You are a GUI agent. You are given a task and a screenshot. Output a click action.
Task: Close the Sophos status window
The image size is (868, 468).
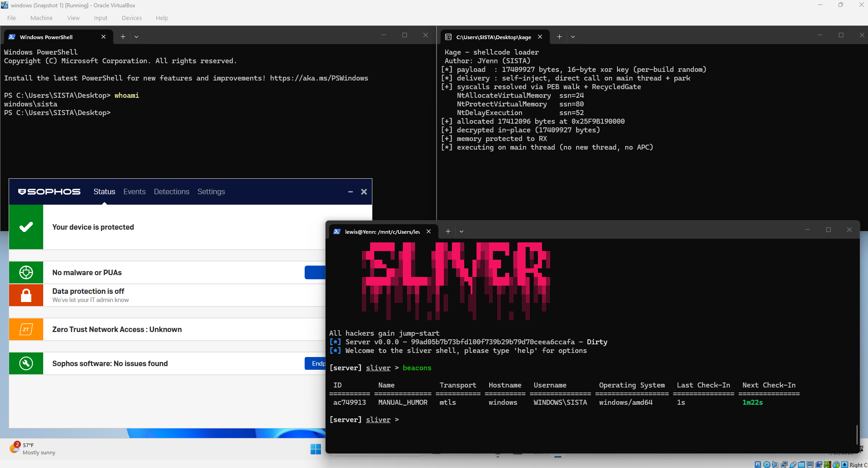click(x=364, y=192)
